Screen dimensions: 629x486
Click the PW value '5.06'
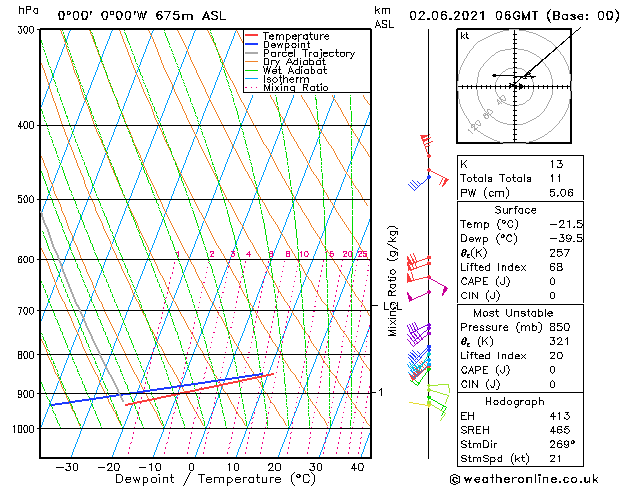click(x=561, y=193)
